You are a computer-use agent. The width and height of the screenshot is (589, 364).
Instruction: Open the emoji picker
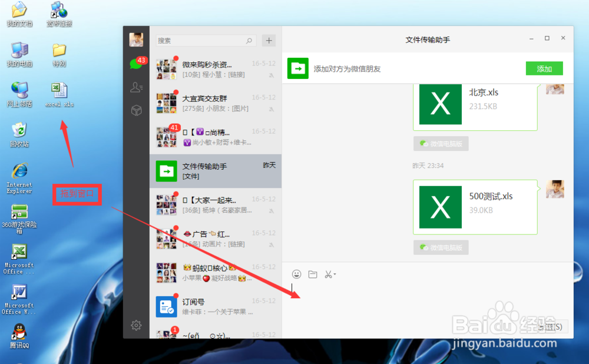[296, 274]
